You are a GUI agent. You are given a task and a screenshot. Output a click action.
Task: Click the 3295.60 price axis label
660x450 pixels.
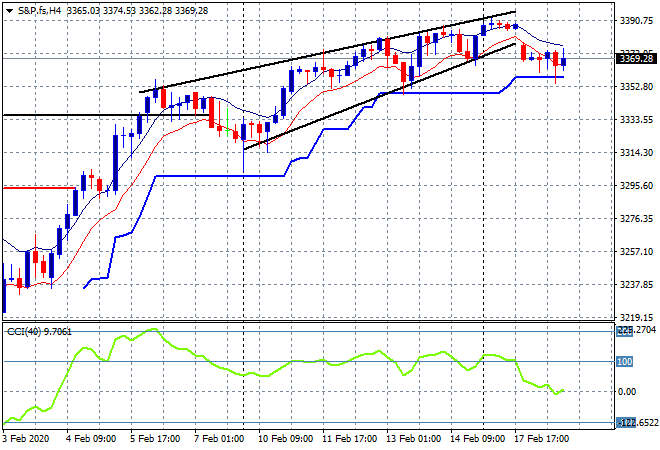(x=636, y=186)
